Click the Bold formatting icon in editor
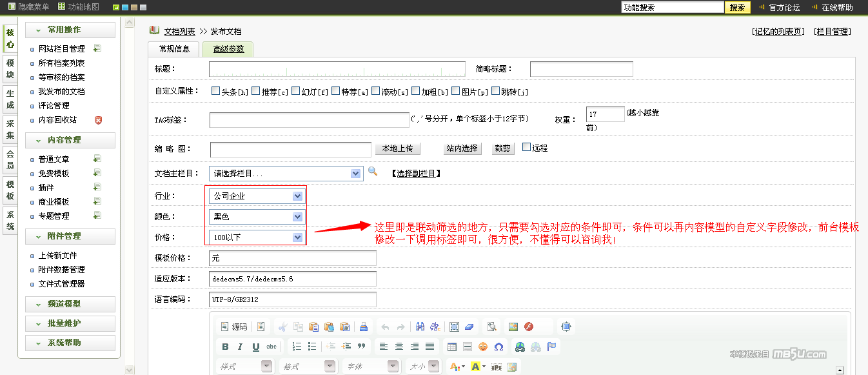The image size is (868, 375). point(225,347)
